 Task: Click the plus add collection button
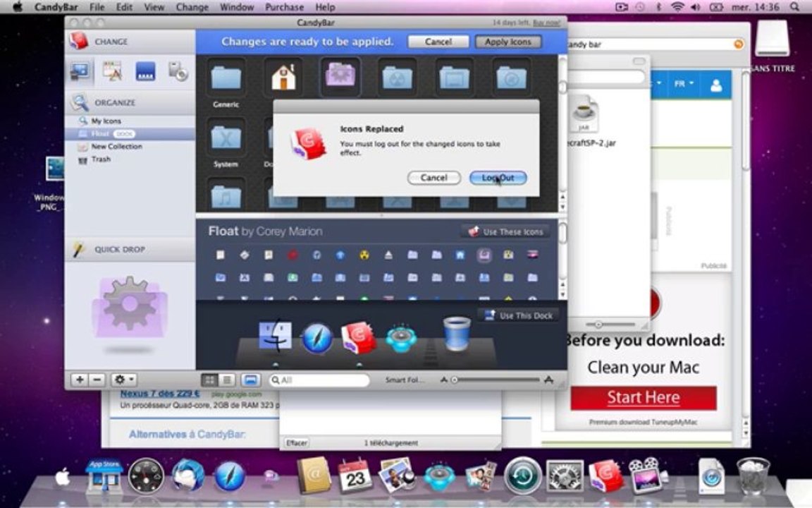click(x=80, y=380)
